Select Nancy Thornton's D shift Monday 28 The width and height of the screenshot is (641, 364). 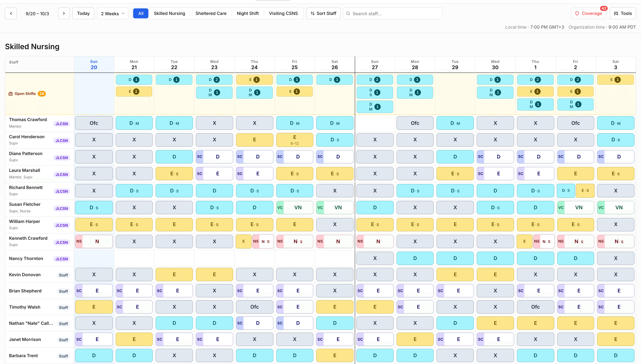coord(415,258)
